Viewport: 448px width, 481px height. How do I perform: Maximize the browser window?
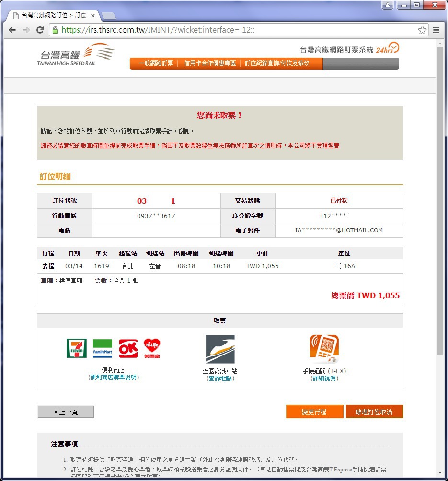pos(417,5)
